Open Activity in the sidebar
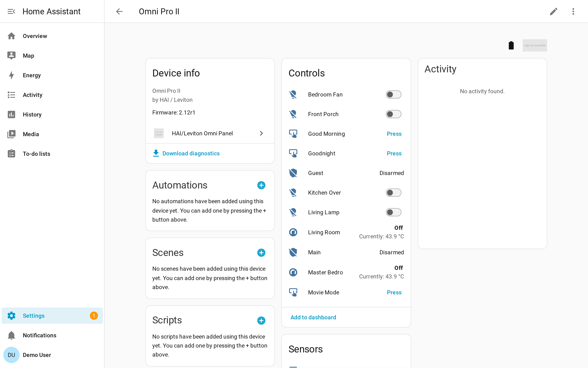Screen dimensions: 588x368 52,95
